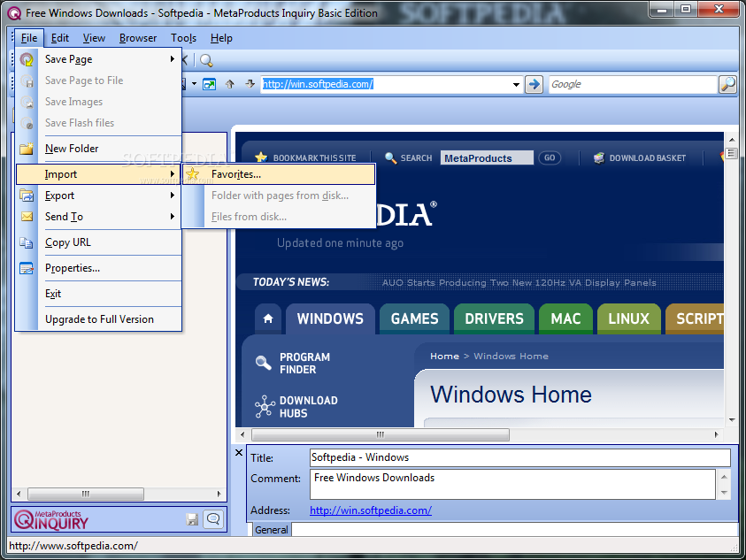The image size is (746, 560).
Task: Close the properties panel with X
Action: point(239,452)
